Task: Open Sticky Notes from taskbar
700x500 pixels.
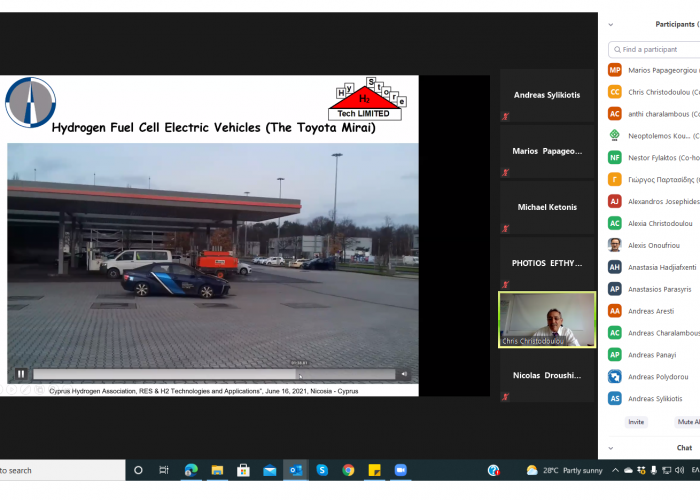Action: [x=375, y=470]
